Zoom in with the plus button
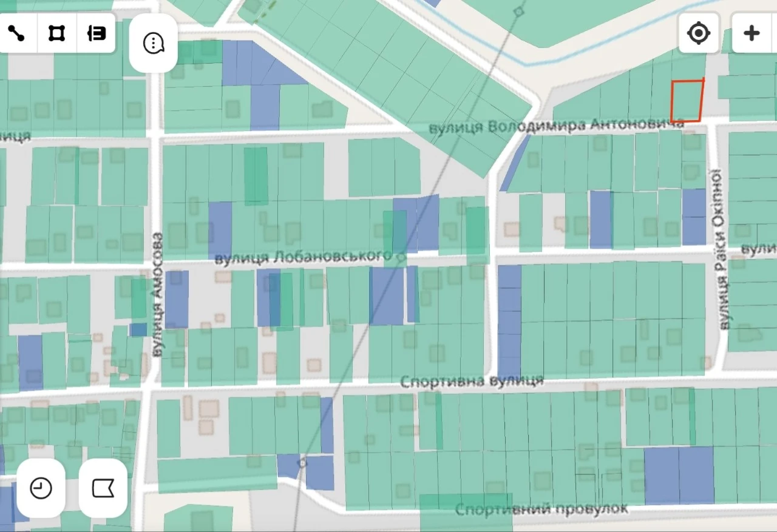Screen dimensions: 777x532 752,33
